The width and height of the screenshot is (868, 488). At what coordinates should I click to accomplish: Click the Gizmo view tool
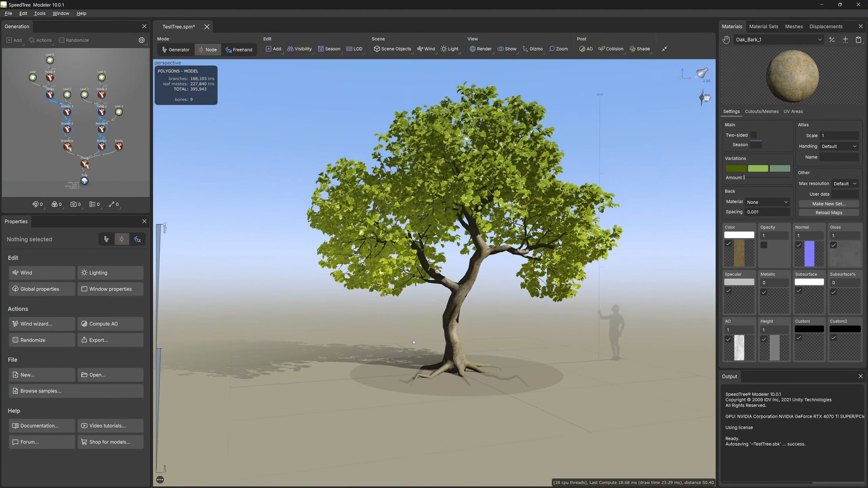(532, 49)
